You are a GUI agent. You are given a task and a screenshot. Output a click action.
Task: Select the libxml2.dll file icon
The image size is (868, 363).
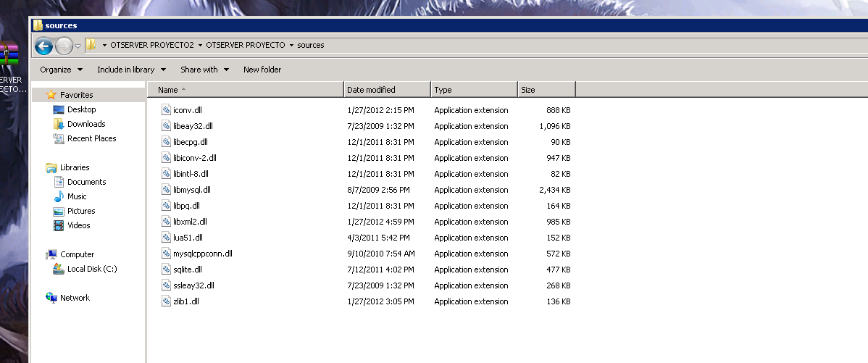[166, 221]
